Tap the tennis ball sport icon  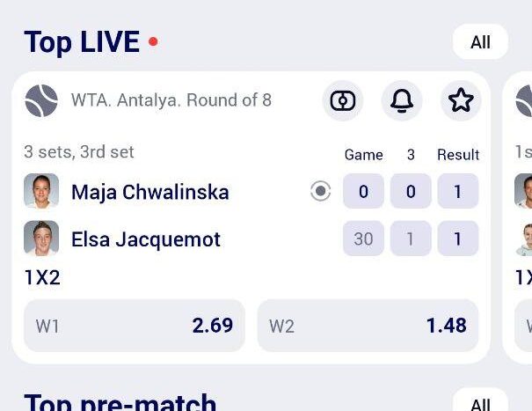41,100
